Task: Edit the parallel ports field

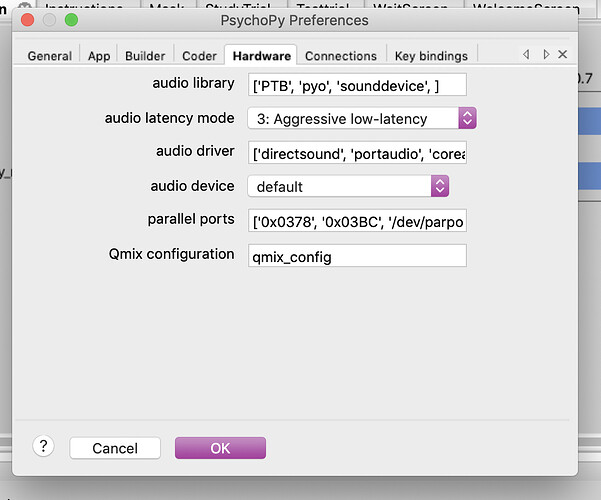Action: click(357, 220)
